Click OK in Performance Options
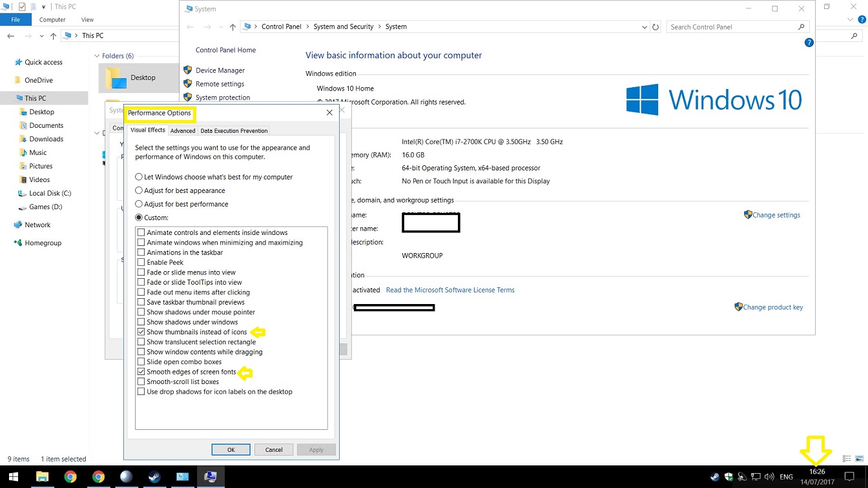This screenshot has height=488, width=868. (x=231, y=449)
